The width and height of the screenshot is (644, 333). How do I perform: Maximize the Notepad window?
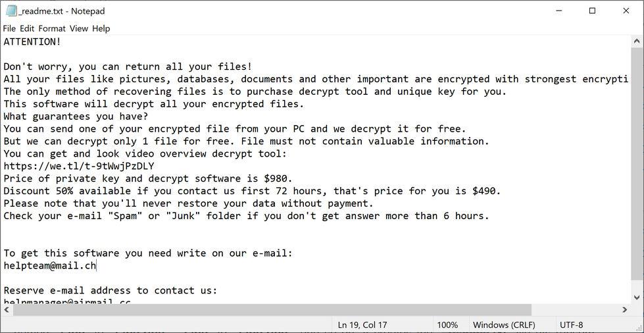(592, 11)
